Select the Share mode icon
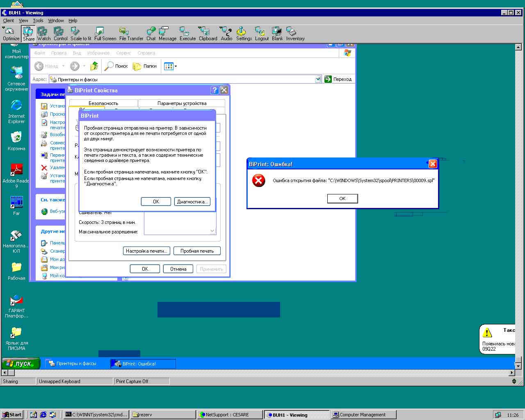This screenshot has height=420, width=525. coord(28,34)
